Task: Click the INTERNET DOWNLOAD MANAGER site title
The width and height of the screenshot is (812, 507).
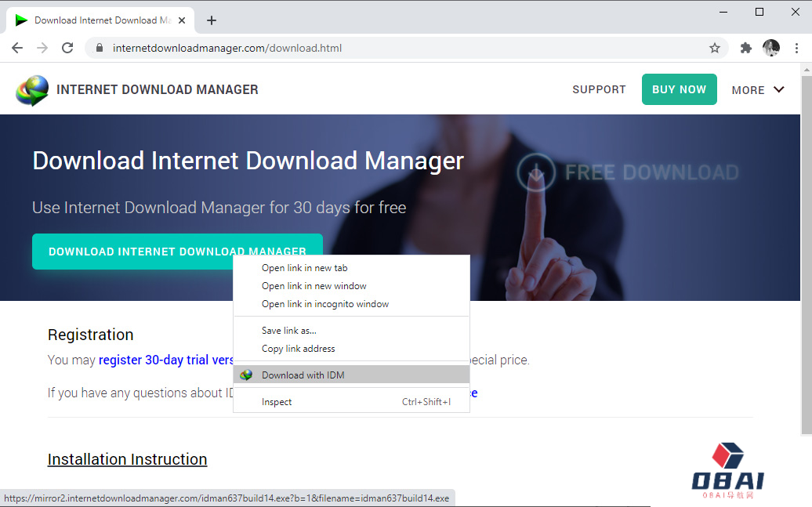Action: [x=157, y=89]
